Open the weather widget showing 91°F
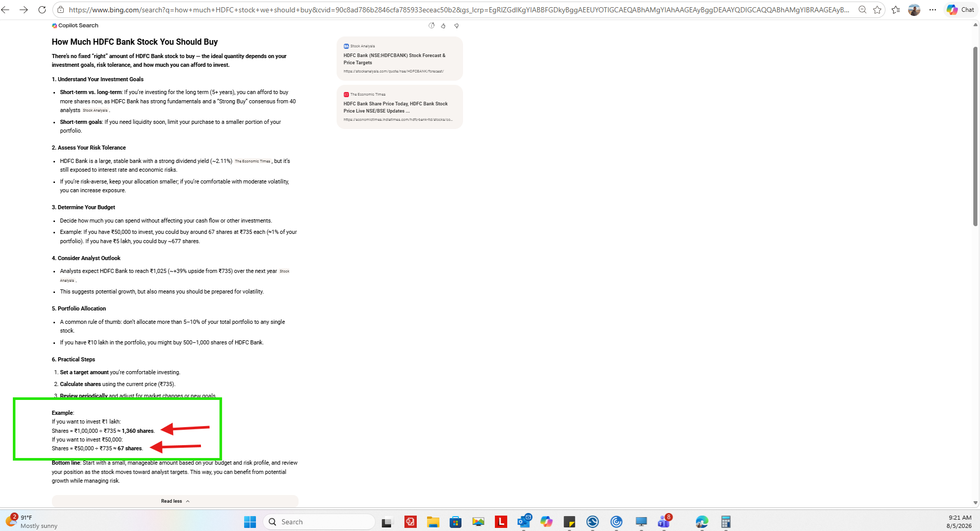The height and width of the screenshot is (531, 980). tap(32, 521)
